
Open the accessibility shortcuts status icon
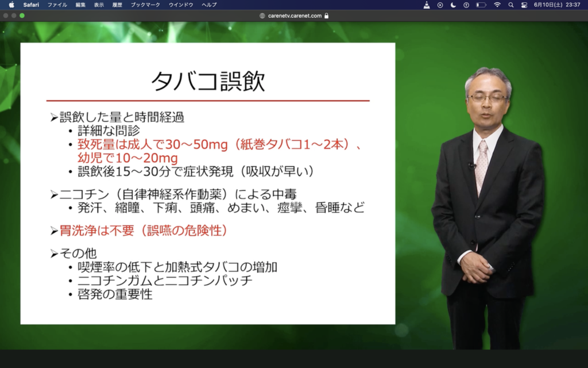point(466,5)
